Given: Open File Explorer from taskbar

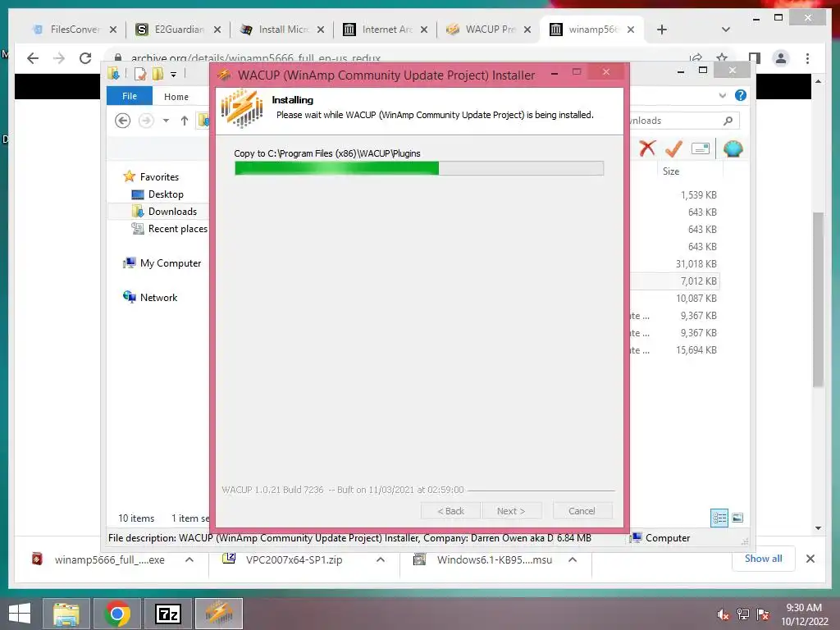Looking at the screenshot, I should [66, 614].
